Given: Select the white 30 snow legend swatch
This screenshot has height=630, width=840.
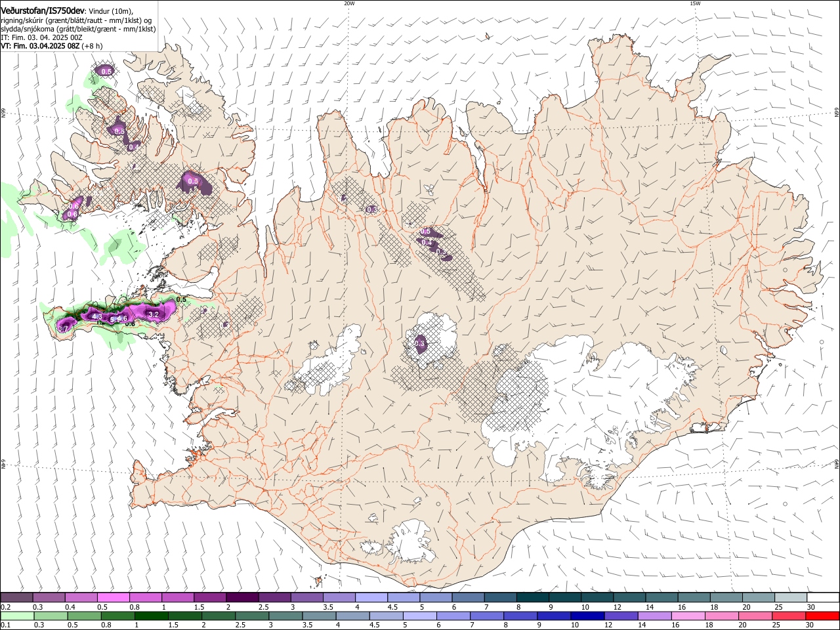Looking at the screenshot, I should pos(823,598).
